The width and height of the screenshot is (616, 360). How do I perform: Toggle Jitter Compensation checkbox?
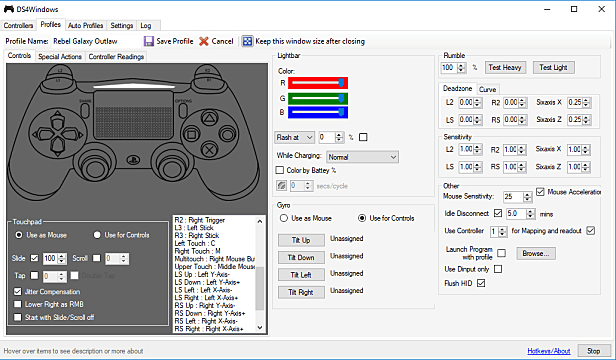click(17, 292)
